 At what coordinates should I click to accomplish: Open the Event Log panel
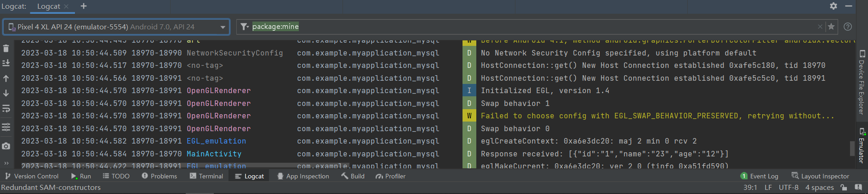759,176
